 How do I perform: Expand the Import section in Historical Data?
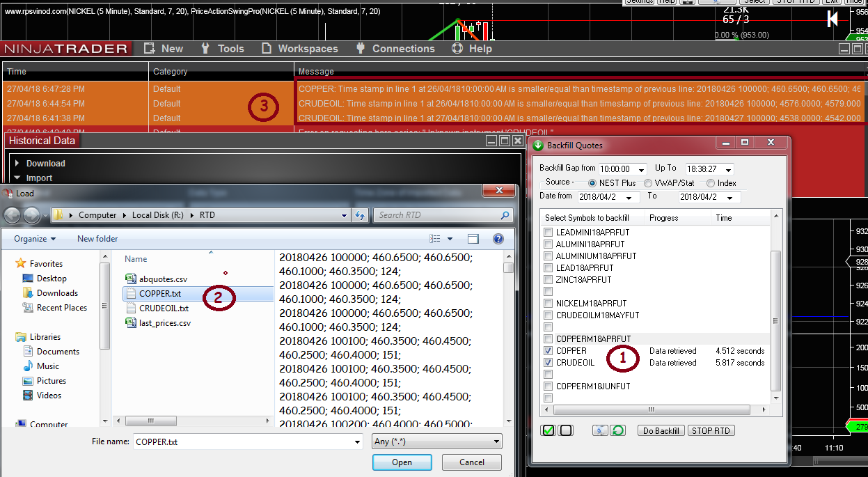33,178
